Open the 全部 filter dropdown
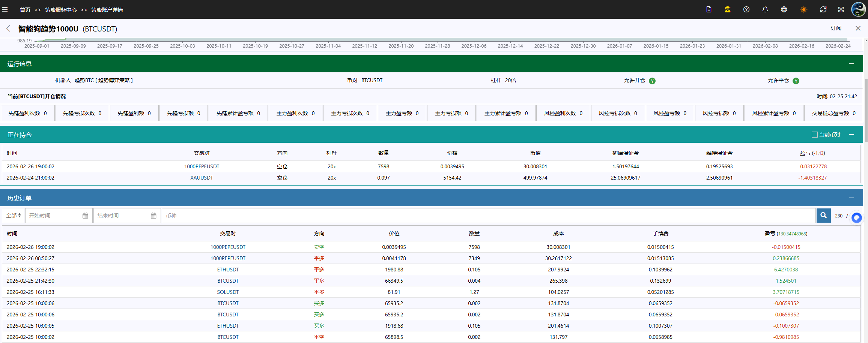The image size is (868, 343). [x=14, y=216]
